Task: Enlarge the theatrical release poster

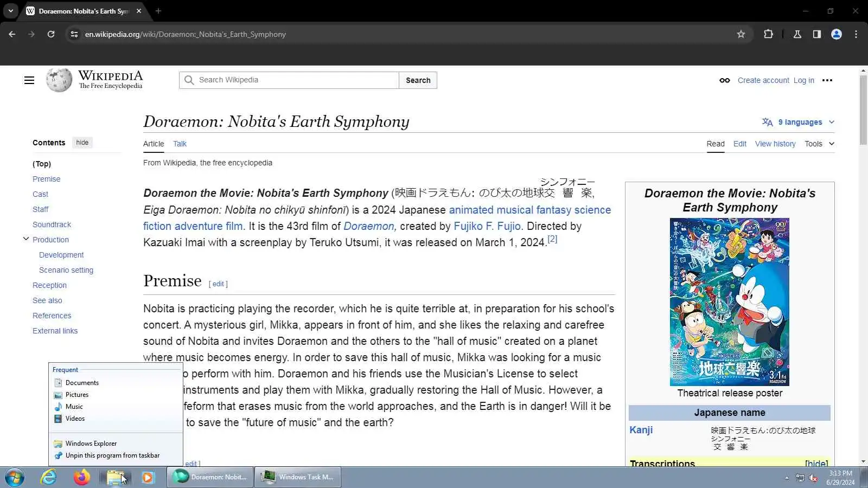Action: click(730, 302)
